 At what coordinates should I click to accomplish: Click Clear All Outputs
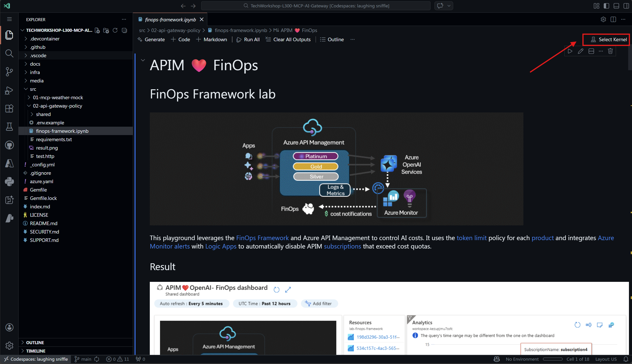point(288,39)
